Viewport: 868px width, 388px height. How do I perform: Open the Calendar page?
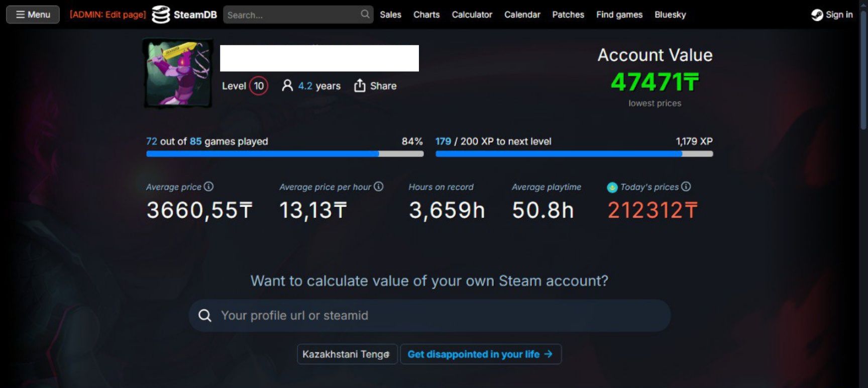tap(522, 15)
